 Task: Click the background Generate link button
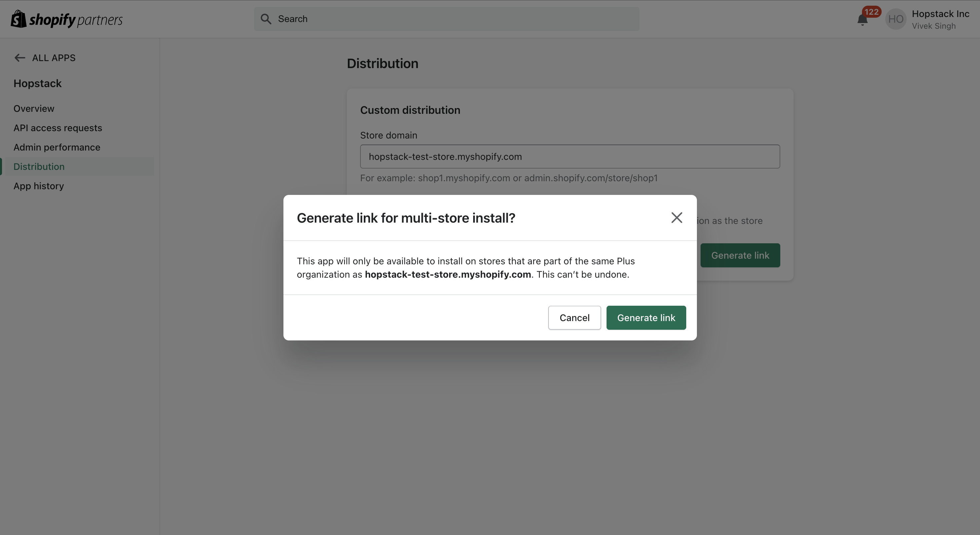pyautogui.click(x=740, y=256)
